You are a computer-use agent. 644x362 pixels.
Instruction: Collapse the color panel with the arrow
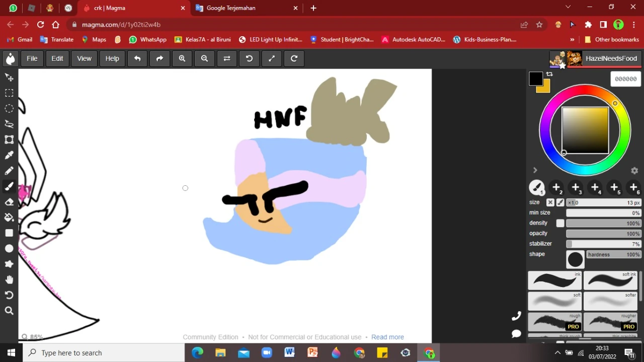point(535,170)
